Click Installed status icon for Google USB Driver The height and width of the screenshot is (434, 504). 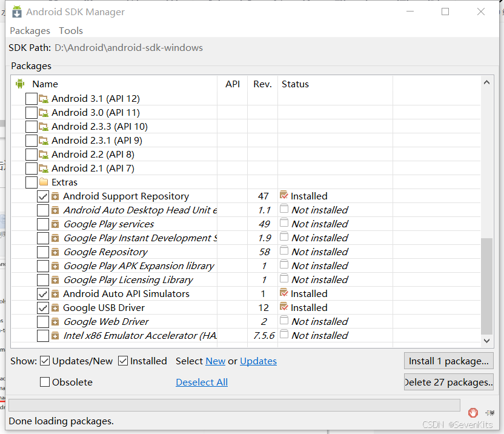click(284, 307)
